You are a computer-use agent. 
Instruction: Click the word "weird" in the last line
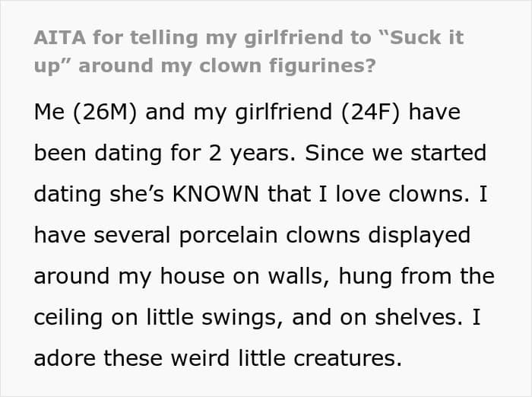[200, 358]
